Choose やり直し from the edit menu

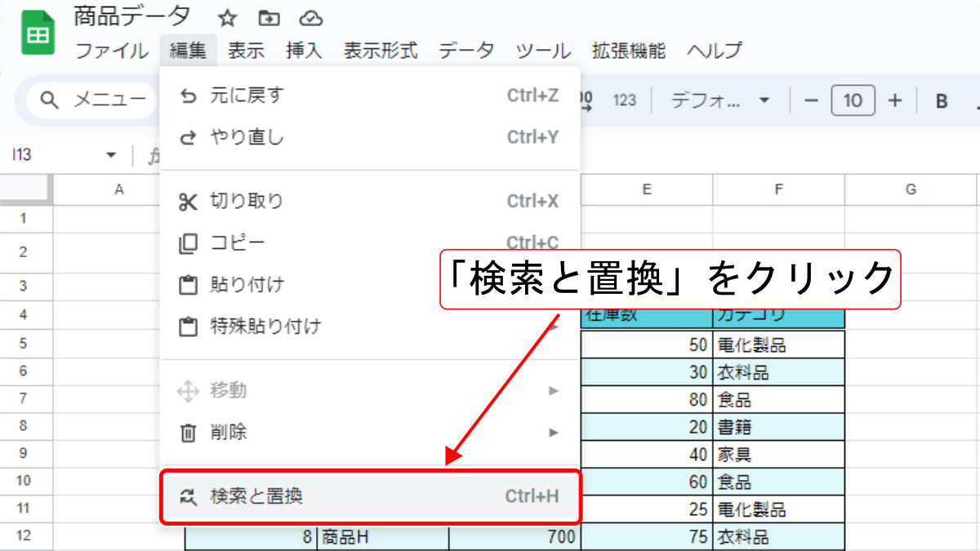[369, 137]
